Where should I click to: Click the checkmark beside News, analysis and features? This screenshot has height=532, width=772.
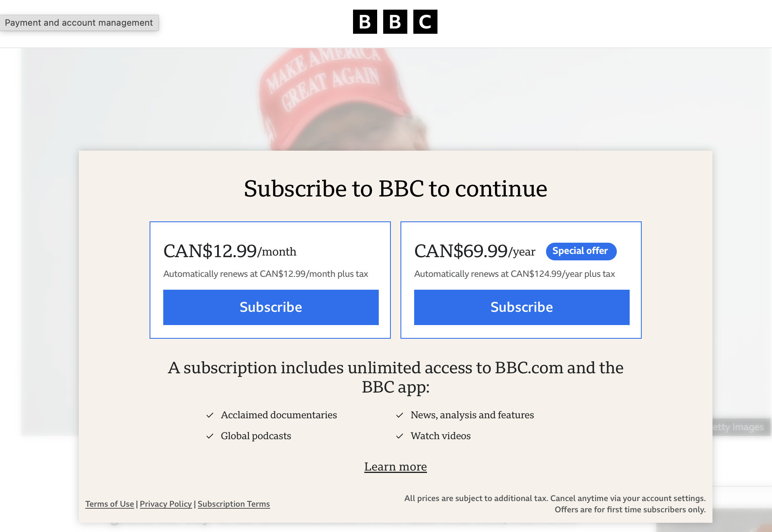point(400,415)
